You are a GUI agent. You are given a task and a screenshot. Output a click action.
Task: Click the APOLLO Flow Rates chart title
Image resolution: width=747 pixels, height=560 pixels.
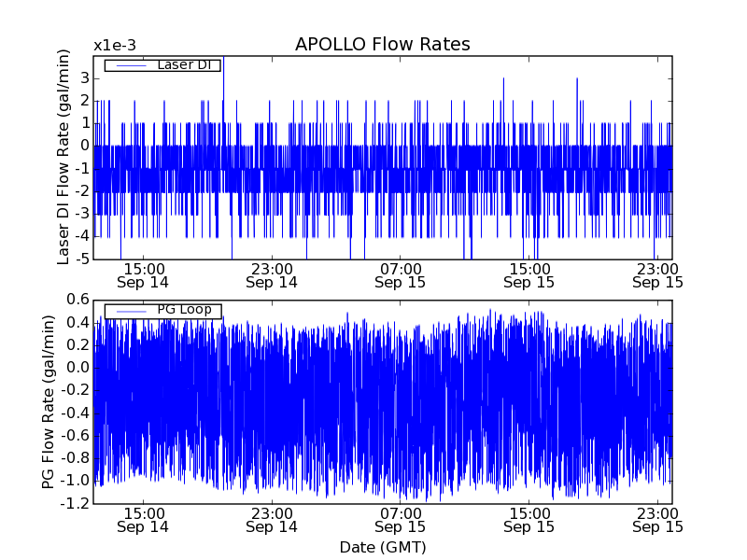(382, 45)
